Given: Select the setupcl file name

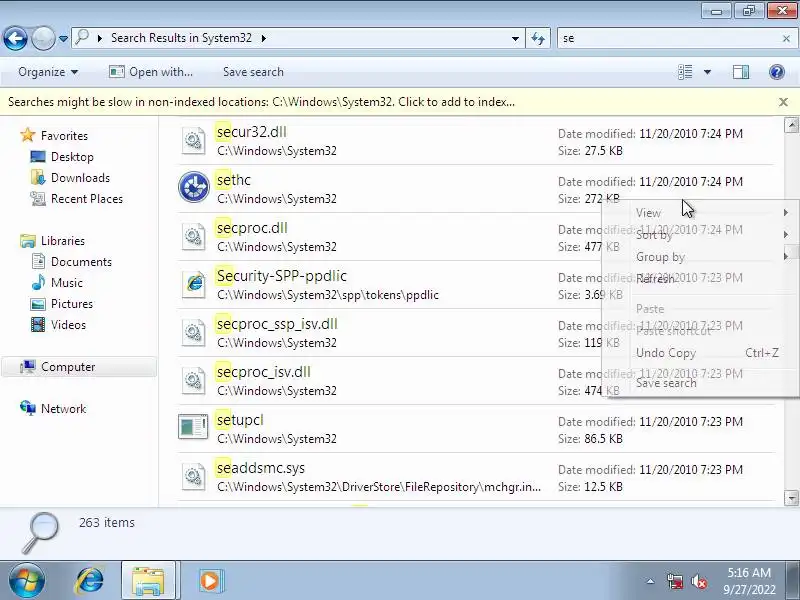Looking at the screenshot, I should [240, 420].
